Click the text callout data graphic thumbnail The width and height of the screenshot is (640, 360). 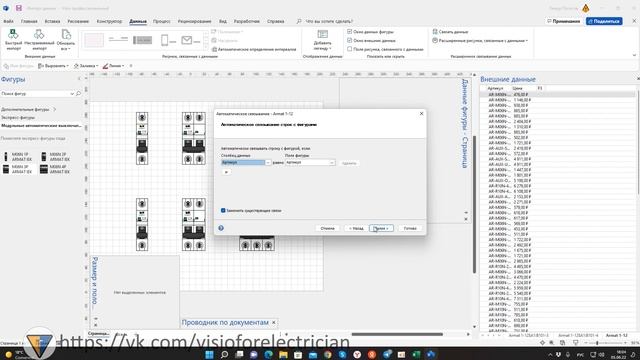click(118, 40)
